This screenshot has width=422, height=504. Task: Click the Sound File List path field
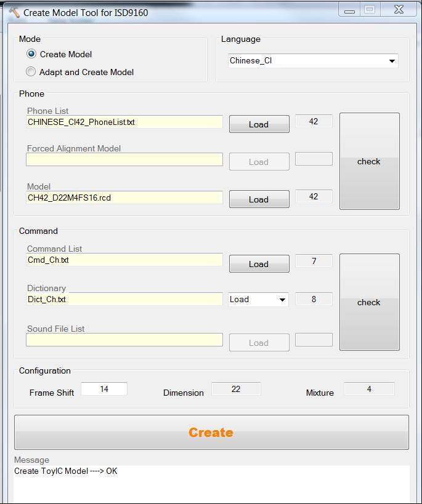click(x=124, y=340)
